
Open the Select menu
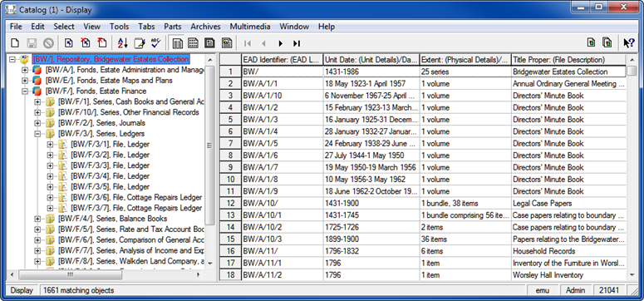coord(64,27)
